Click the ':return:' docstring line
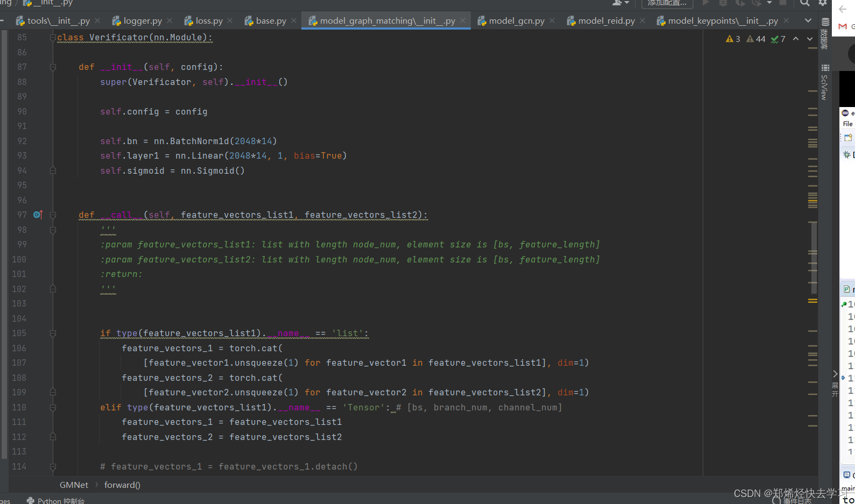 [x=121, y=274]
